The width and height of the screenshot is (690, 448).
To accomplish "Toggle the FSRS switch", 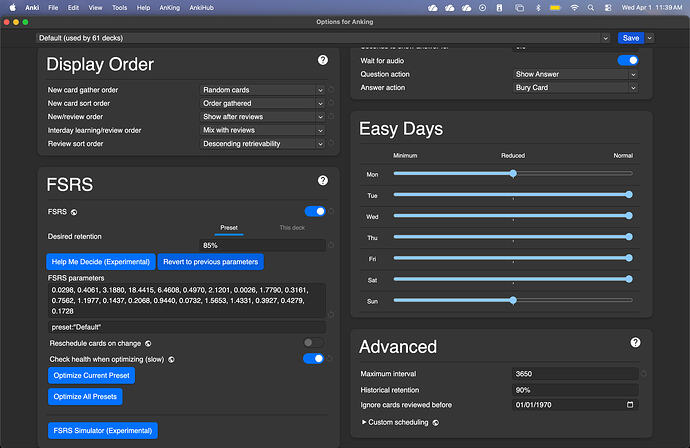I will click(315, 211).
